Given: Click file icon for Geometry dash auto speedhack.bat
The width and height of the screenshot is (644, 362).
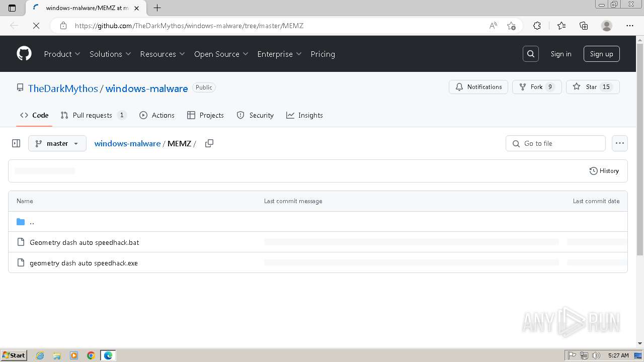Looking at the screenshot, I should pyautogui.click(x=21, y=242).
